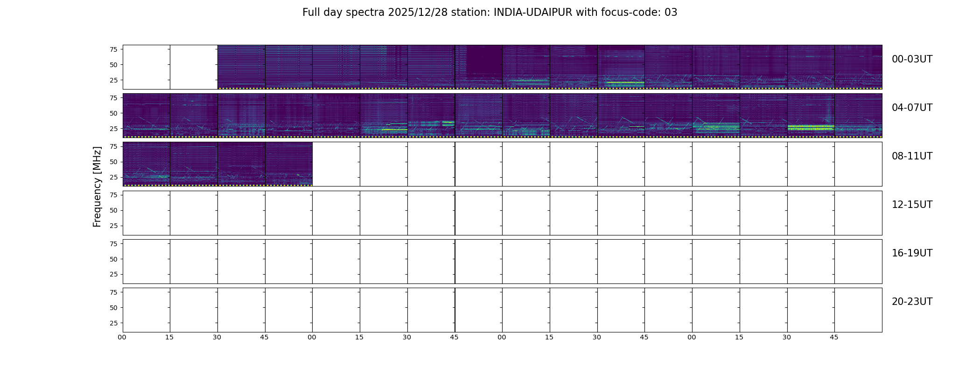Select the 04-07UT spectrogram strip

point(503,116)
